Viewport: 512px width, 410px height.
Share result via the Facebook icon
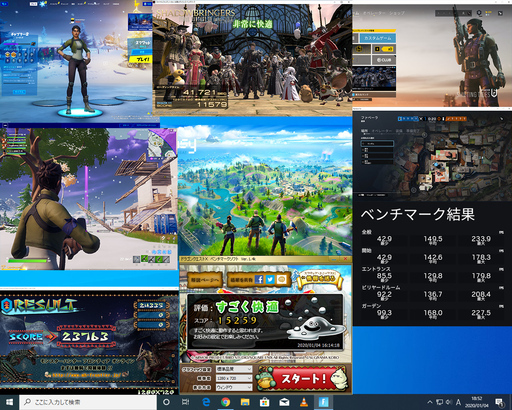[x=259, y=280]
